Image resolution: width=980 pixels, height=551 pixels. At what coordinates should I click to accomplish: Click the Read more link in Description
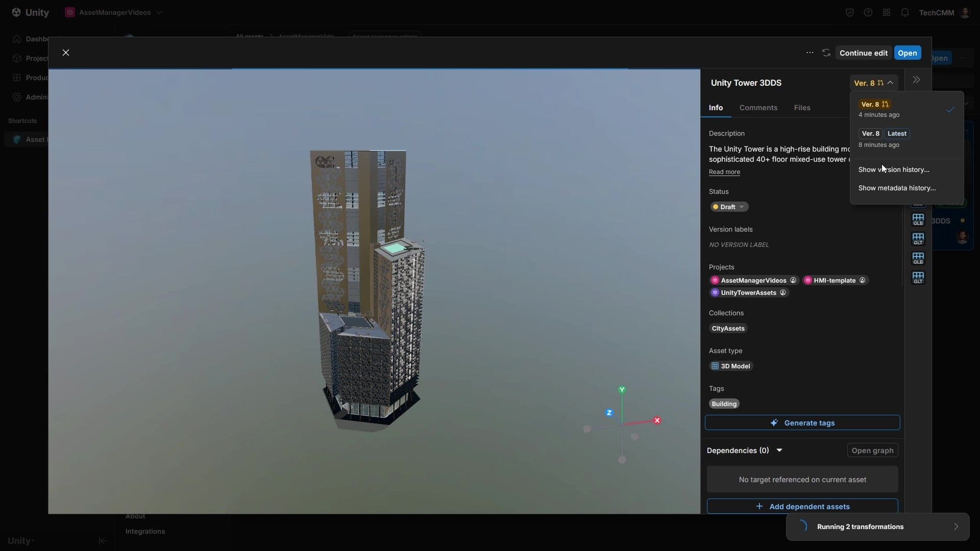tap(724, 172)
